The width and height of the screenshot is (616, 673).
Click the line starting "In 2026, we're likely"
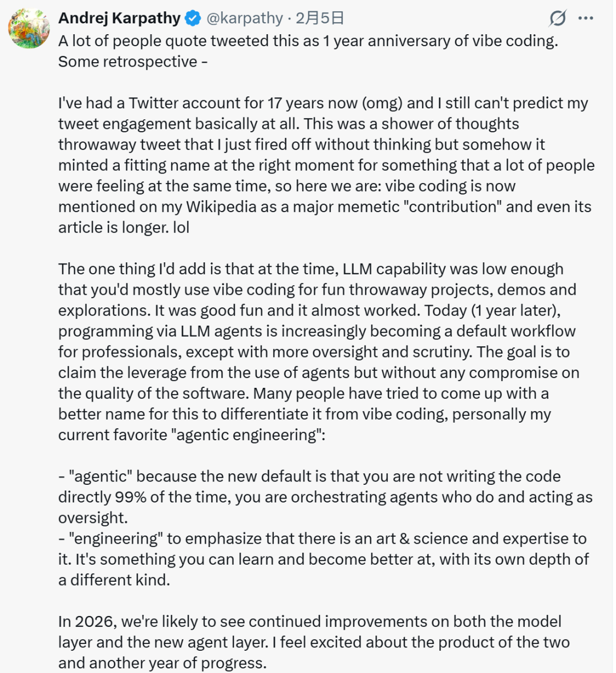[x=310, y=622]
